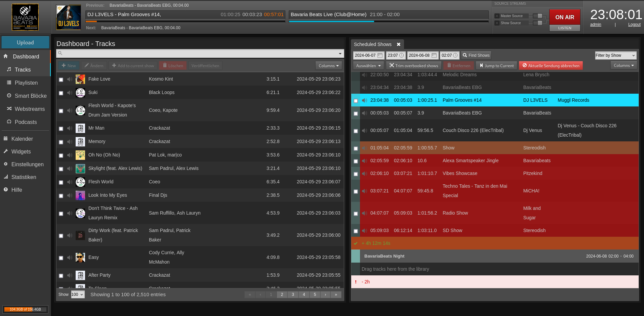Open the Filter by Show dropdown
The height and width of the screenshot is (316, 644).
[615, 55]
